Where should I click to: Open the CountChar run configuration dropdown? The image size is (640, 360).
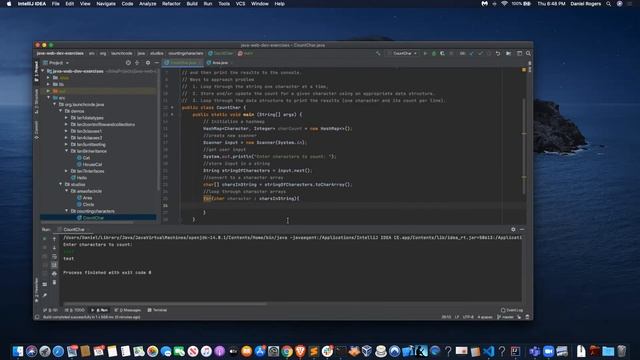click(x=402, y=53)
